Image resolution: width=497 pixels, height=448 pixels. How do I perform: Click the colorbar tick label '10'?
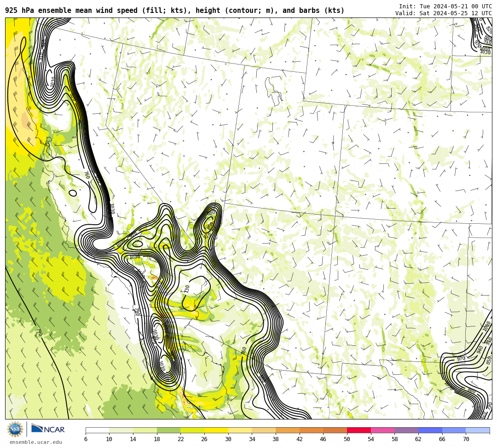pyautogui.click(x=110, y=439)
